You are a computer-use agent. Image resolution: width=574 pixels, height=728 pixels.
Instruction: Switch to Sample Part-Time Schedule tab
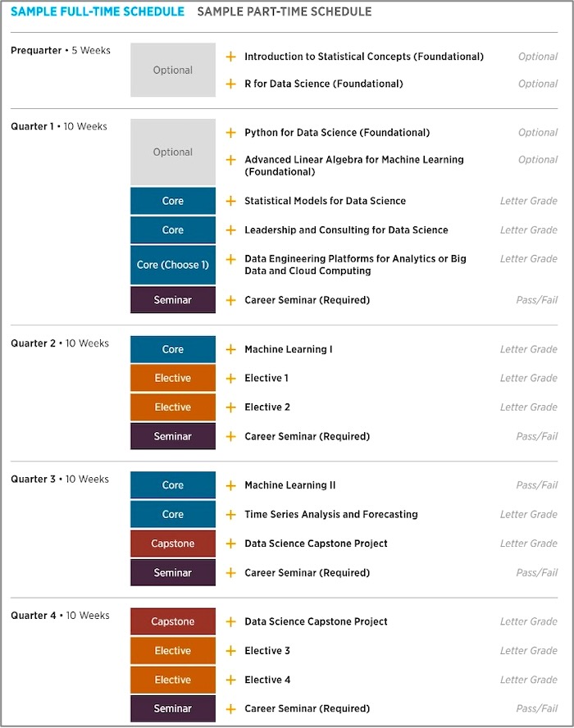285,11
